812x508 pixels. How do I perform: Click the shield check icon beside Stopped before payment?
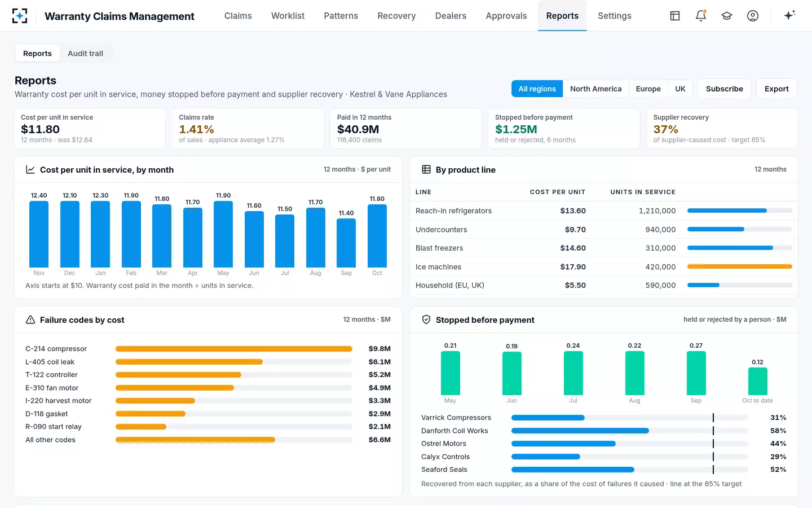point(426,319)
